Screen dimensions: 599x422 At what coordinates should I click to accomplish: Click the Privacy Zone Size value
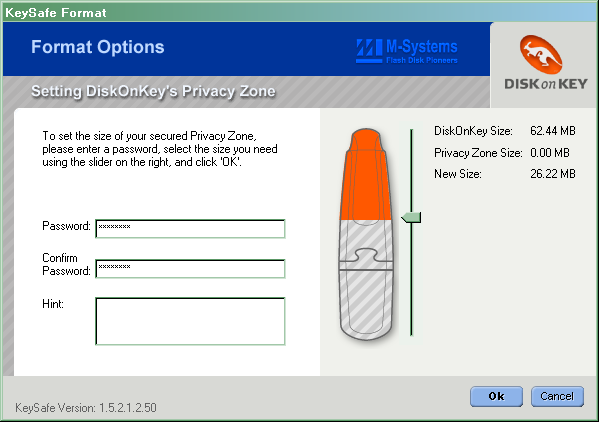tap(550, 153)
